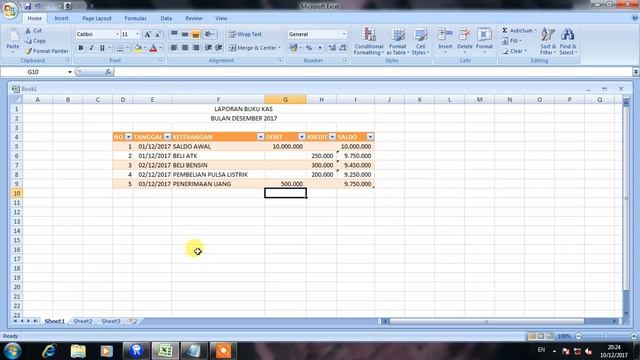This screenshot has width=640, height=360.
Task: Switch to the View tab
Action: pyautogui.click(x=221, y=18)
